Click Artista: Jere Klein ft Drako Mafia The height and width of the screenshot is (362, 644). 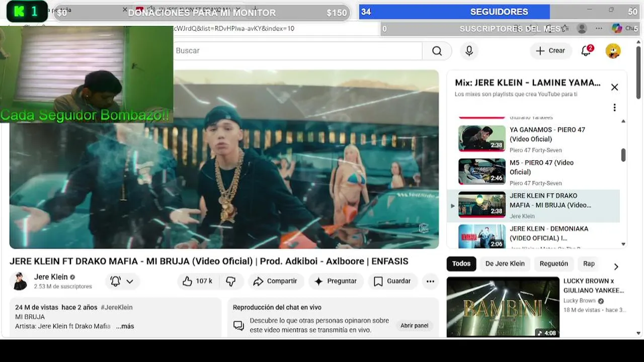(63, 326)
